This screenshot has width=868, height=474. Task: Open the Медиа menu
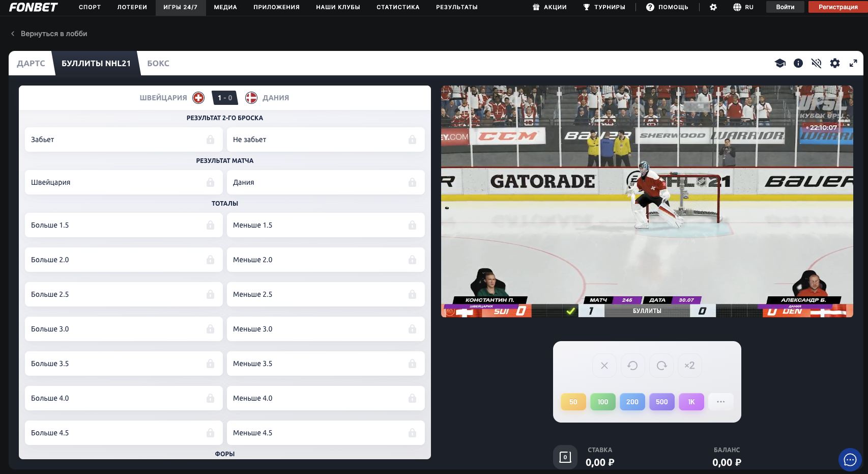225,7
